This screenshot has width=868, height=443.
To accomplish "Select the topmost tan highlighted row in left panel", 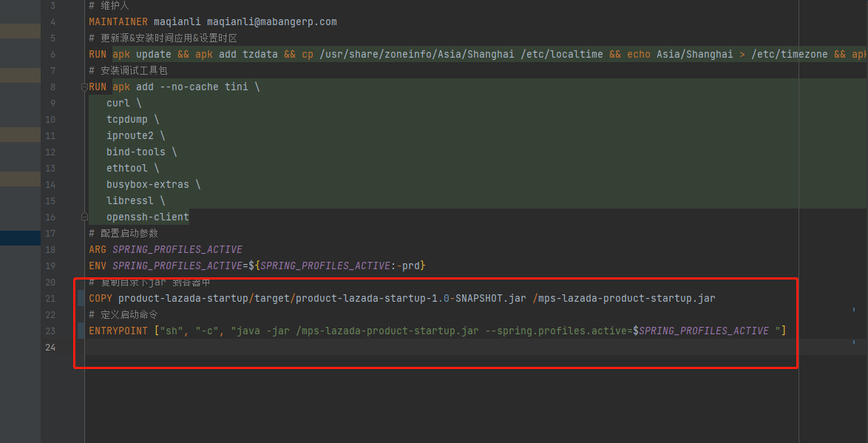I will point(20,31).
